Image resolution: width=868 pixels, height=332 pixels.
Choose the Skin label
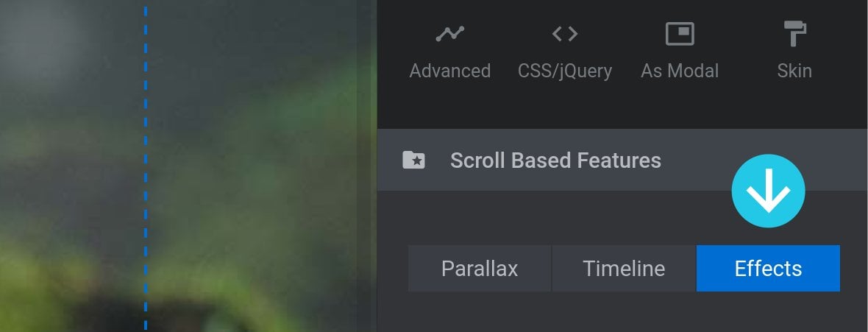tap(794, 71)
